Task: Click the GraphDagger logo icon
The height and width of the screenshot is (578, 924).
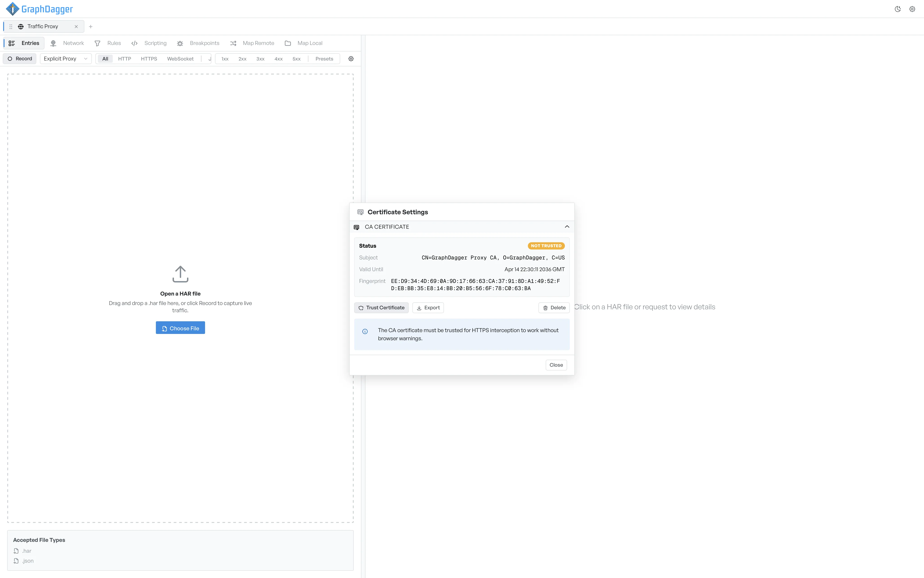Action: click(12, 9)
